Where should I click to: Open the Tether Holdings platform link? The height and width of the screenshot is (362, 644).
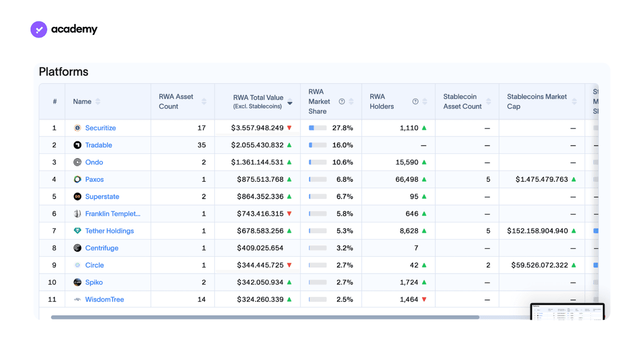109,231
